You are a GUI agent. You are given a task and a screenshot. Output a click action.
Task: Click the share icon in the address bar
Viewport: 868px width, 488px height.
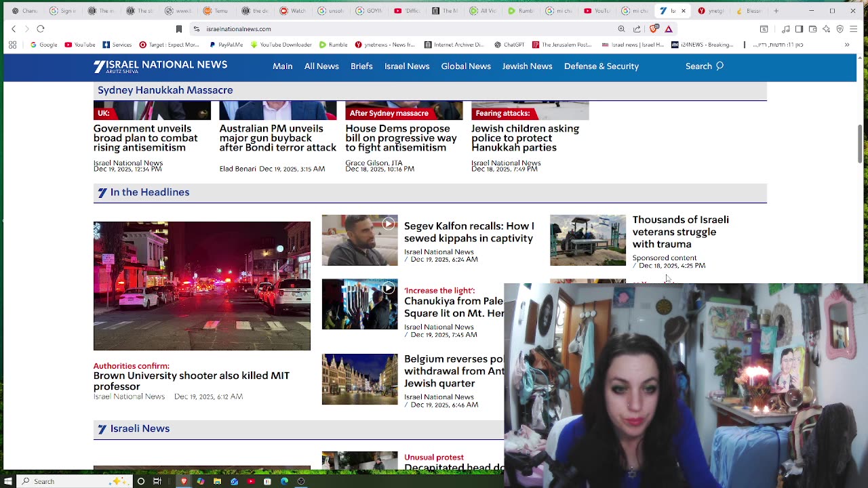pyautogui.click(x=637, y=29)
